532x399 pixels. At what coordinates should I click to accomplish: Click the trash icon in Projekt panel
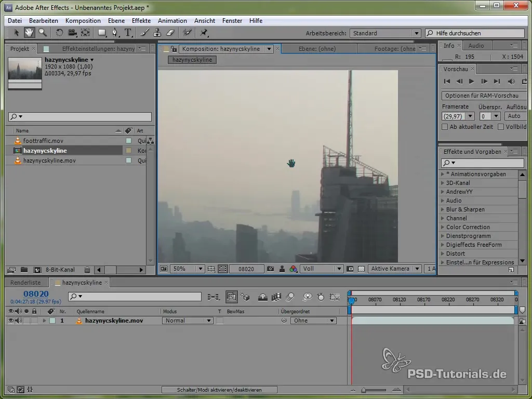[87, 270]
